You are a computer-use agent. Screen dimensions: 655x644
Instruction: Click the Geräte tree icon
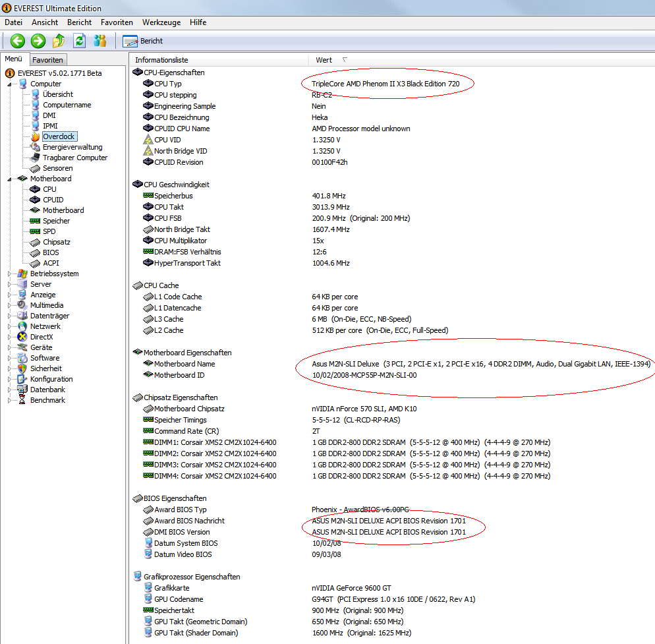pyautogui.click(x=22, y=347)
